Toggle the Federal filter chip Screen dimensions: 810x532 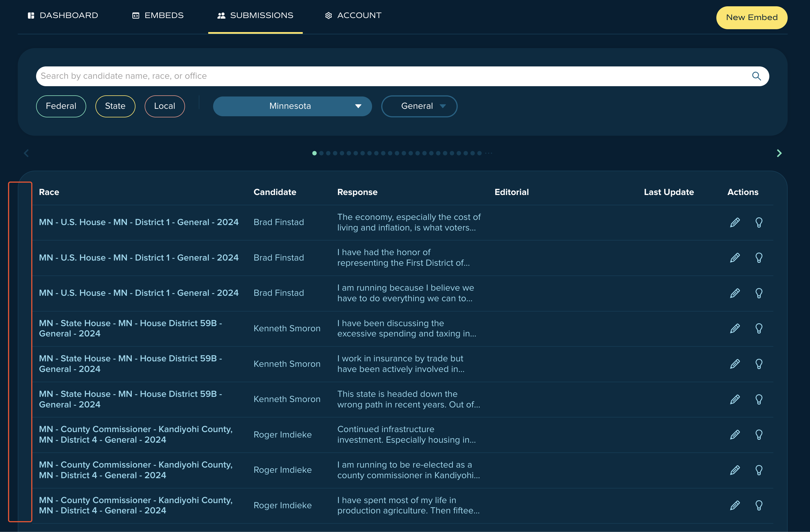pyautogui.click(x=61, y=106)
